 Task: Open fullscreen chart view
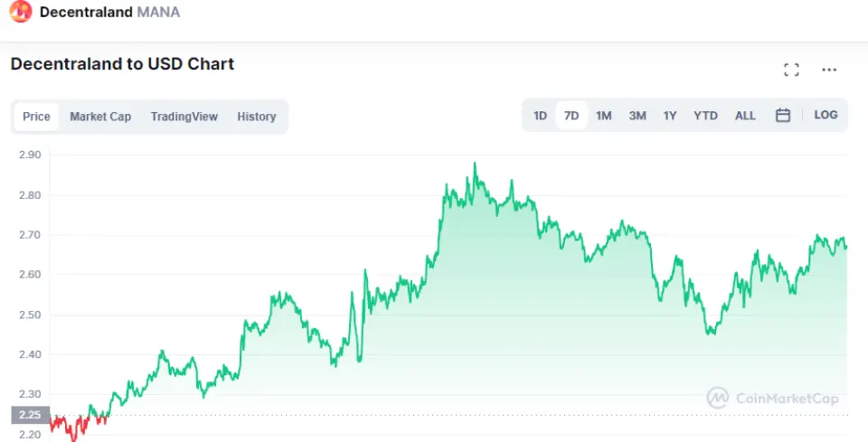click(791, 71)
